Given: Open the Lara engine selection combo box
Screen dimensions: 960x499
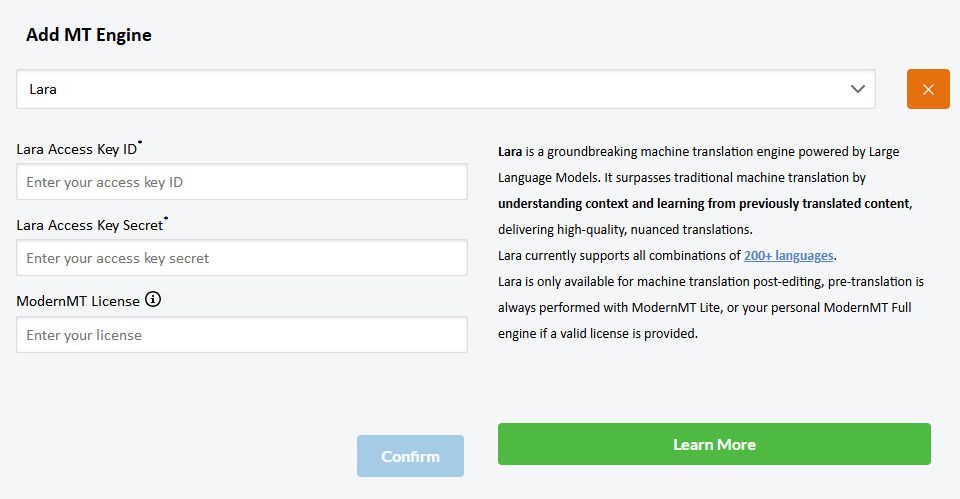Looking at the screenshot, I should click(x=440, y=89).
